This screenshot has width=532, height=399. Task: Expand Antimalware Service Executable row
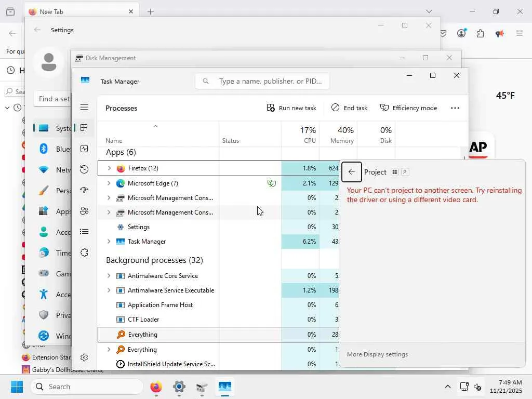click(x=109, y=290)
